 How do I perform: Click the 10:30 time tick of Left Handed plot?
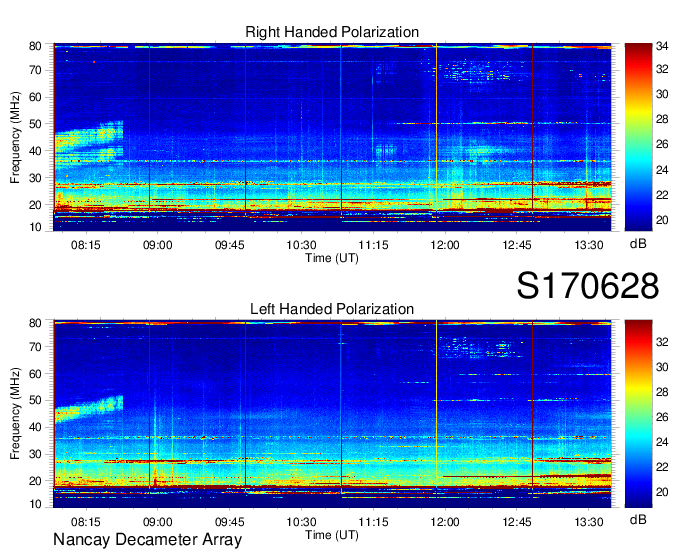(x=301, y=522)
